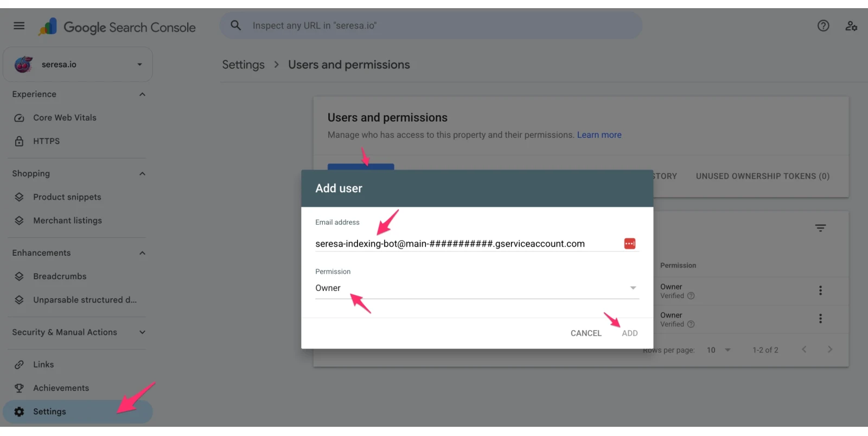Collapse the Shopping section
This screenshot has width=868, height=436.
click(142, 174)
